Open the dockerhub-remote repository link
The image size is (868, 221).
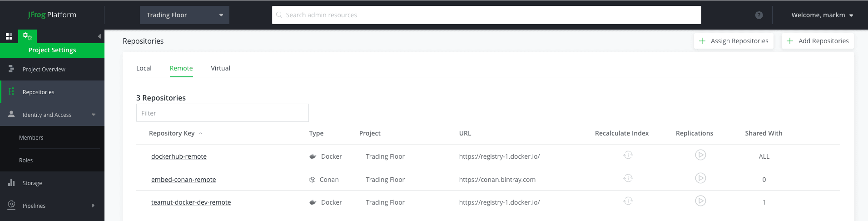pos(179,156)
